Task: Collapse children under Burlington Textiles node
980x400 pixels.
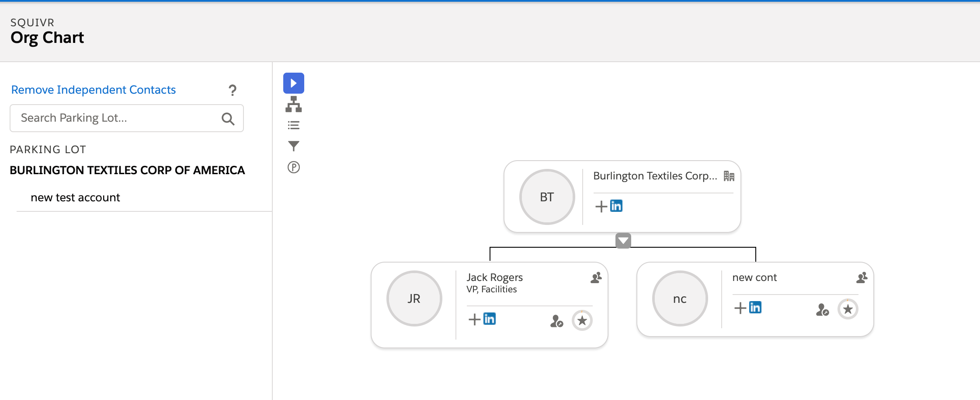Action: (623, 240)
